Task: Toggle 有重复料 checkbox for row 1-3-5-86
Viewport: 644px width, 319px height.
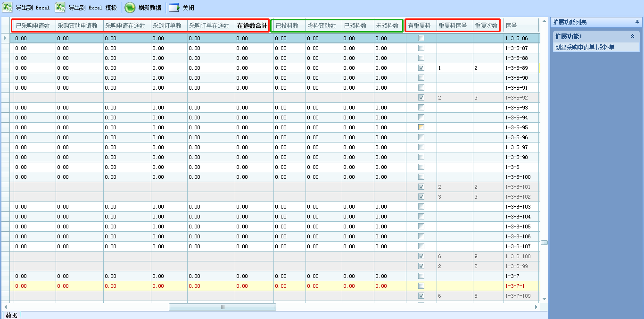Action: (421, 38)
